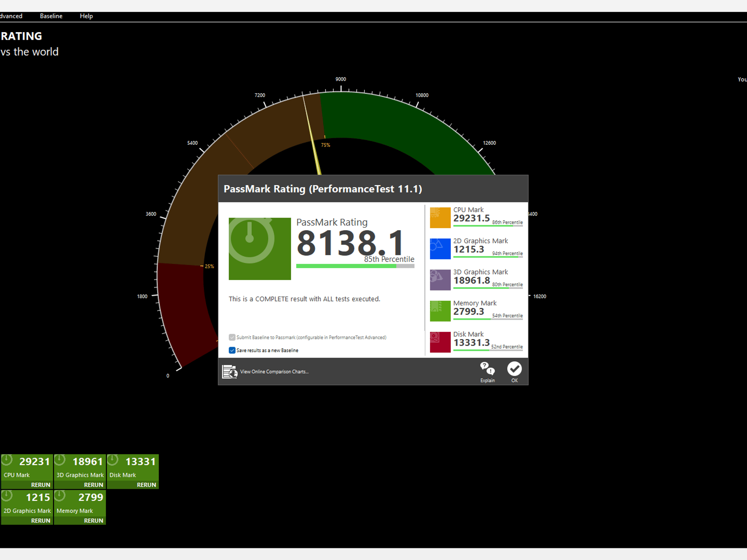Click the 54th Percentile label
This screenshot has height=560, width=747.
507,316
